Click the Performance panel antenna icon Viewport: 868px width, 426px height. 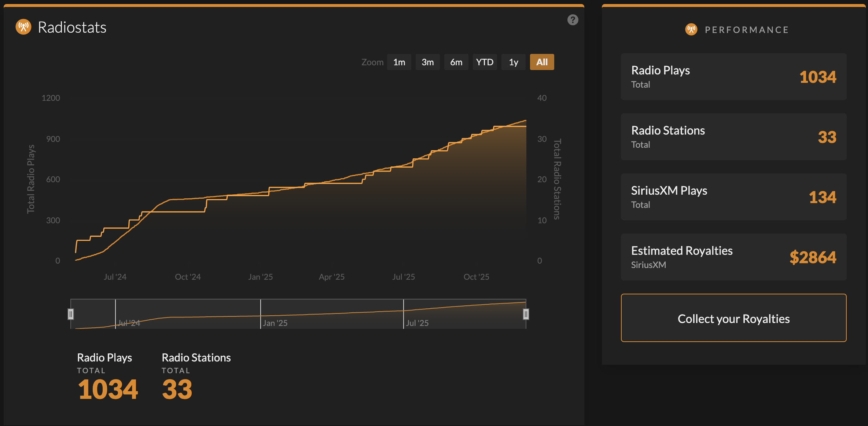tap(691, 29)
